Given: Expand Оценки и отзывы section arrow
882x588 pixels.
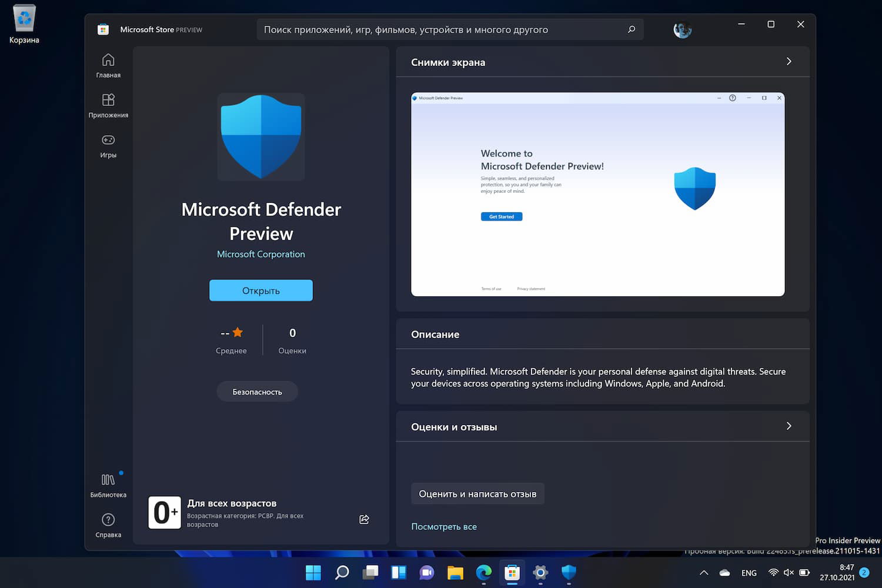Looking at the screenshot, I should coord(789,426).
